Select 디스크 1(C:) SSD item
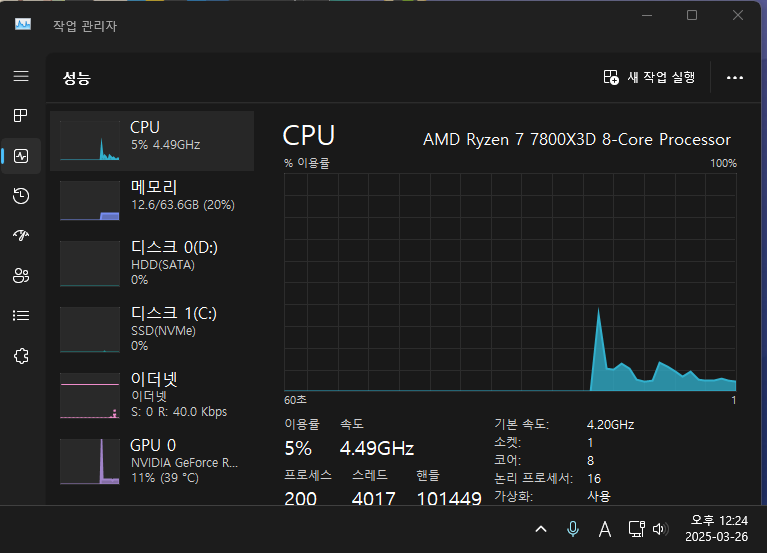 152,329
